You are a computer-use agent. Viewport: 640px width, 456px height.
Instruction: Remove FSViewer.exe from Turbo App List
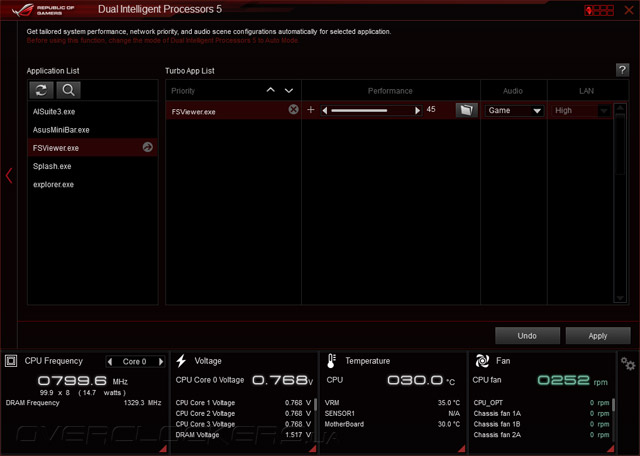coord(293,109)
